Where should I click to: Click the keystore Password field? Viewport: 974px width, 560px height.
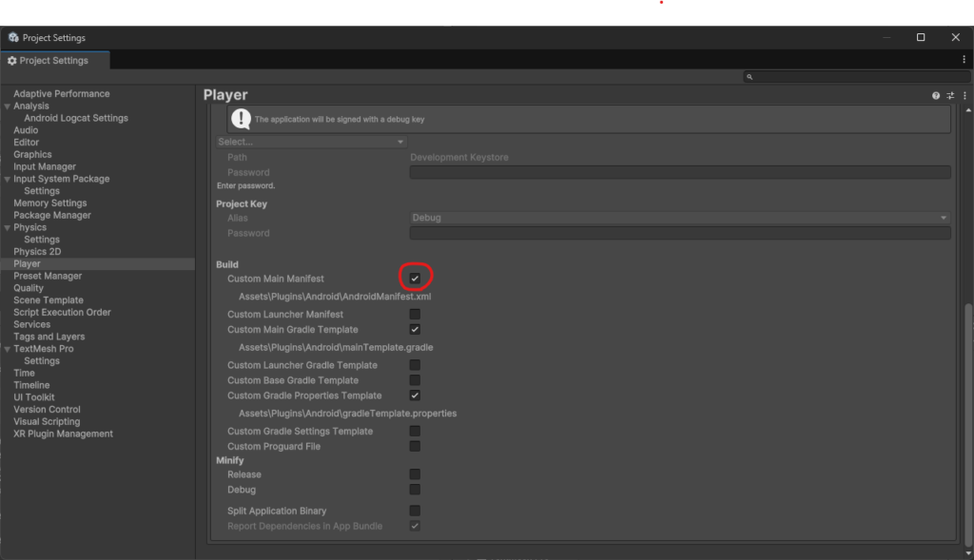(680, 173)
